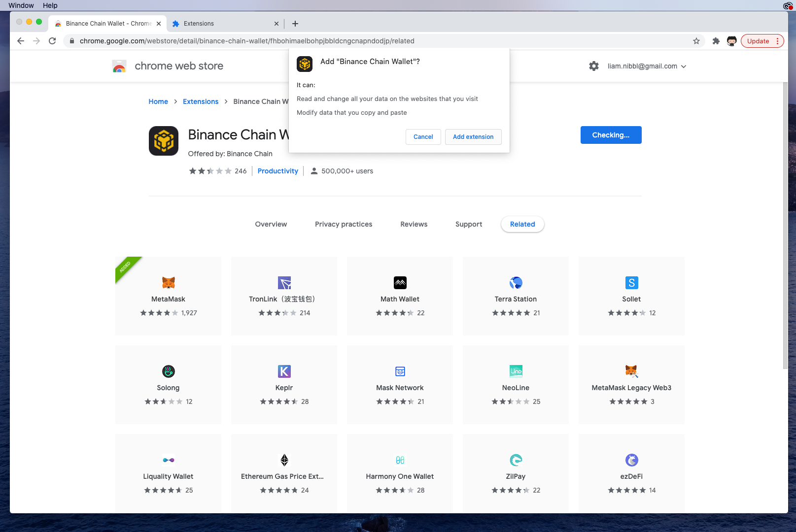This screenshot has height=532, width=796.
Task: Open the Productivity category link
Action: [278, 171]
